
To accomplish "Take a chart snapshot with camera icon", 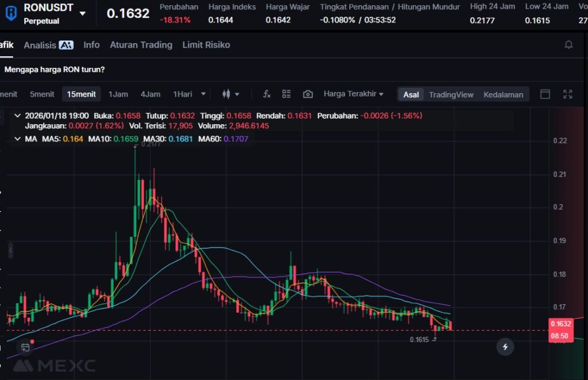I will pyautogui.click(x=308, y=94).
